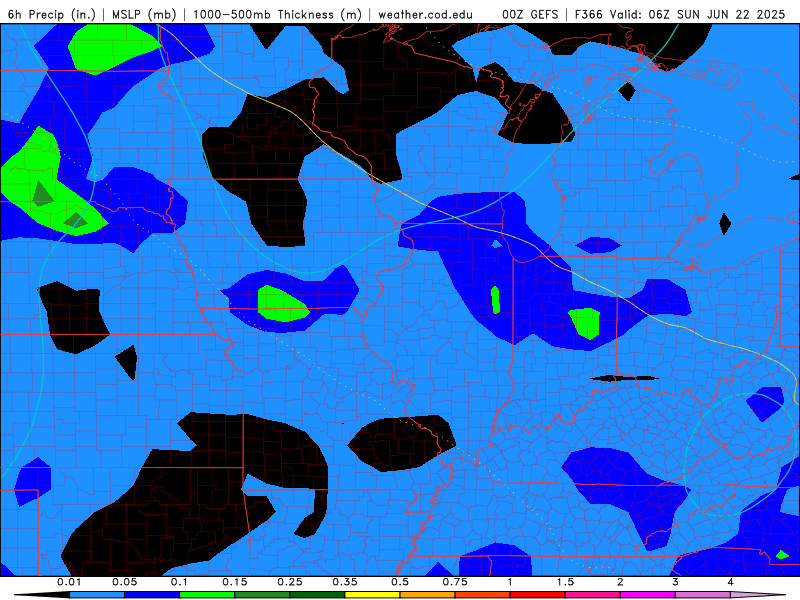Click the weather.cod.edu text
This screenshot has width=800, height=600.
(x=426, y=14)
